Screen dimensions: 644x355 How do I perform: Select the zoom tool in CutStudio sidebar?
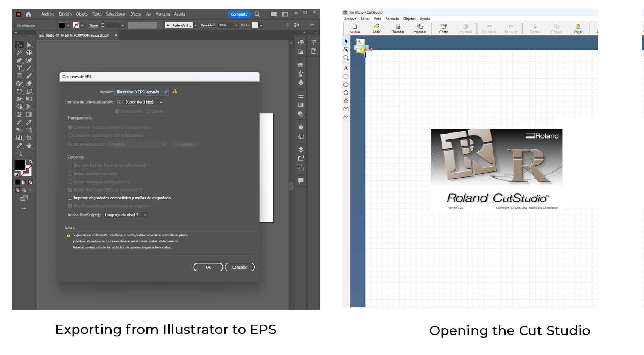(x=346, y=58)
